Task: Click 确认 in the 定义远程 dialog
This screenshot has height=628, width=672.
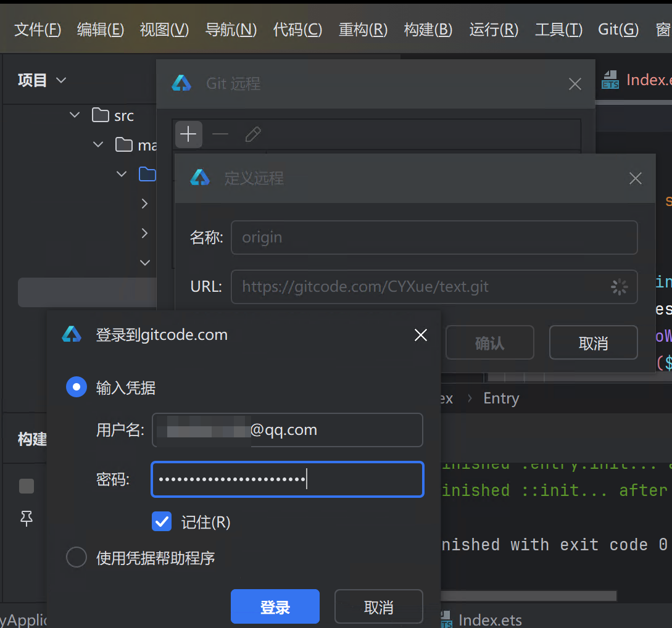Action: click(x=490, y=343)
